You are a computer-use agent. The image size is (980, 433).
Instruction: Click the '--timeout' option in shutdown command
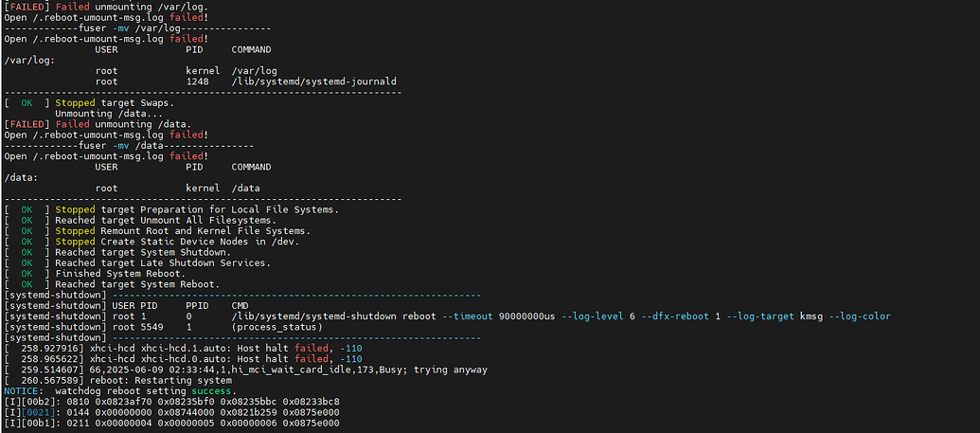pos(465,316)
